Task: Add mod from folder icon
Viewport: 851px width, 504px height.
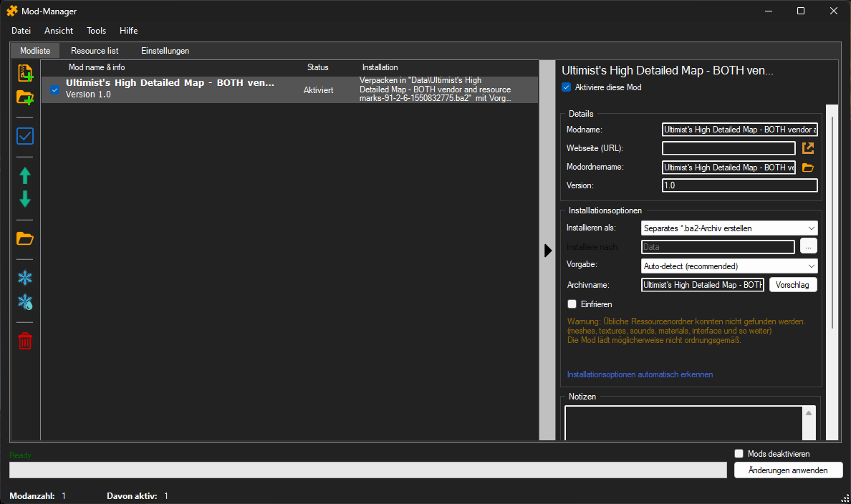Action: click(x=25, y=97)
